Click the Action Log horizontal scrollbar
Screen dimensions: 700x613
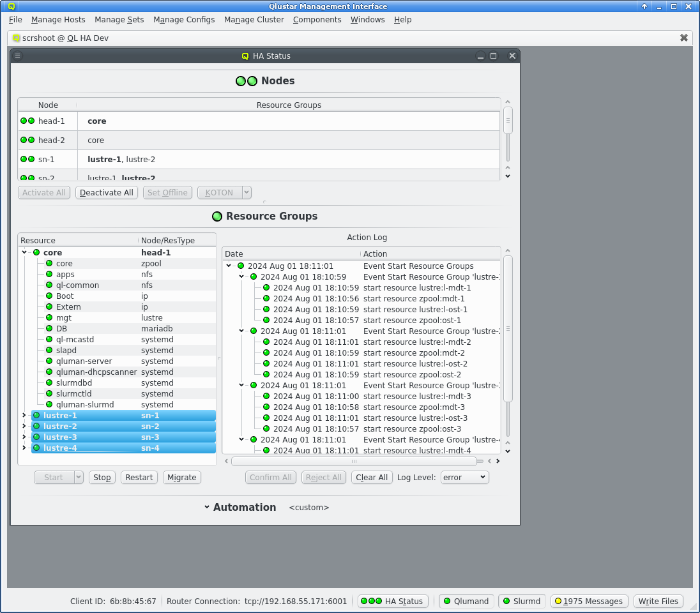tap(354, 461)
